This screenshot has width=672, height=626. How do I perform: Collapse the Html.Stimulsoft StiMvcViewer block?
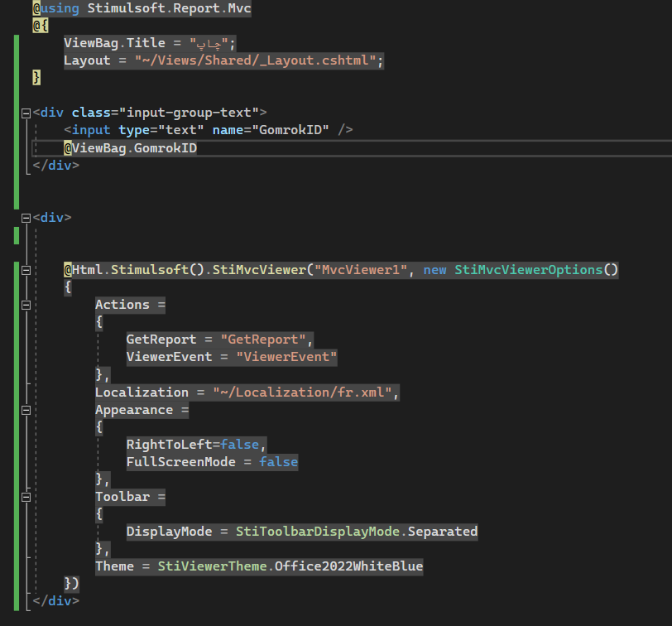tap(26, 271)
